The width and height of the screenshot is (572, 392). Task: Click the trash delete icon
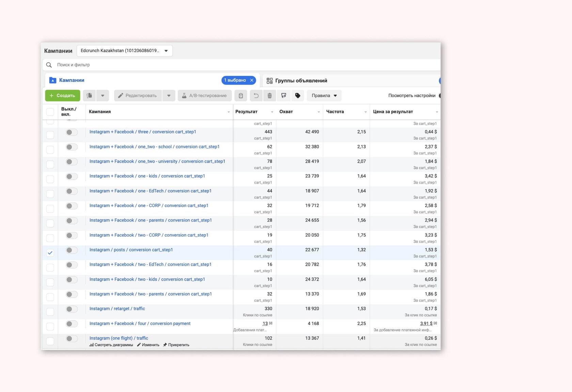tap(270, 96)
